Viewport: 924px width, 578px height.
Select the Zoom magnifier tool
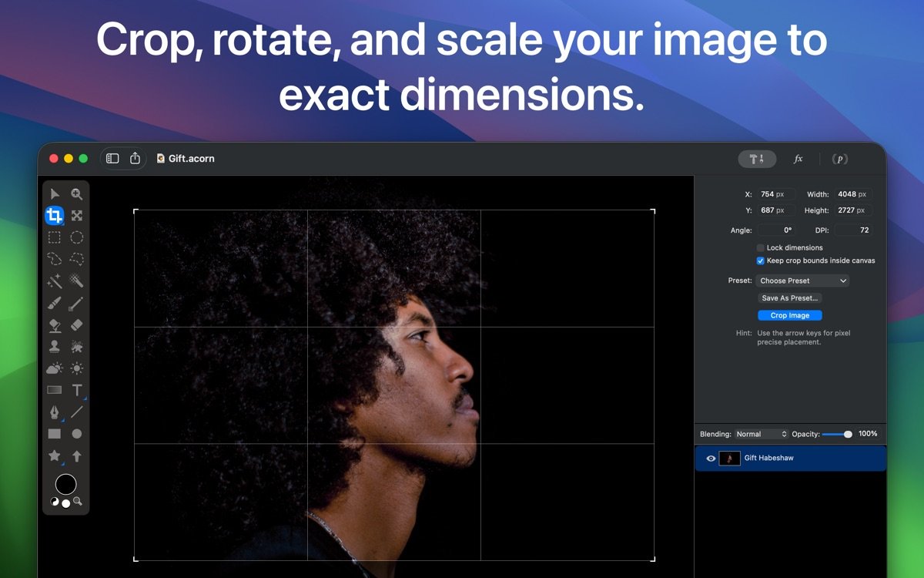click(x=77, y=193)
